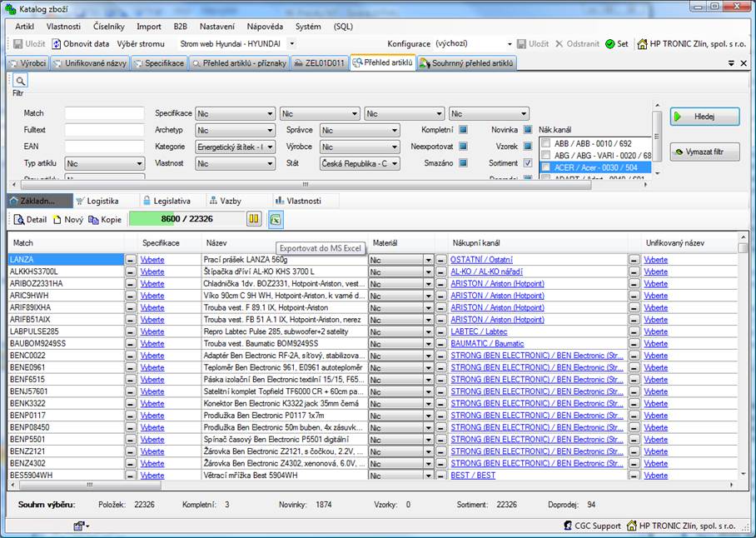Check the ACER / Acer - 0030 channel checkbox

click(546, 167)
